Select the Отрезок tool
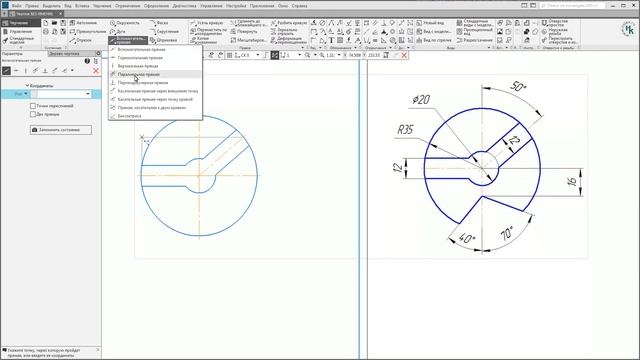The image size is (640, 360). (81, 40)
